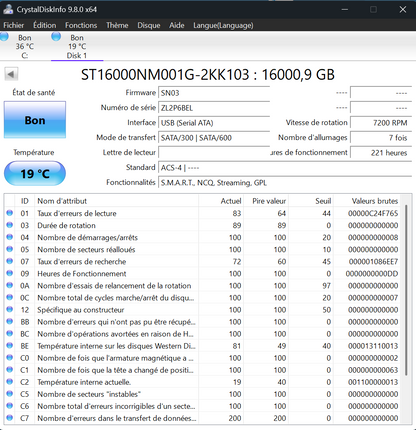Click status dot for attribute BB
Image resolution: width=416 pixels, height=430 pixels.
9,321
